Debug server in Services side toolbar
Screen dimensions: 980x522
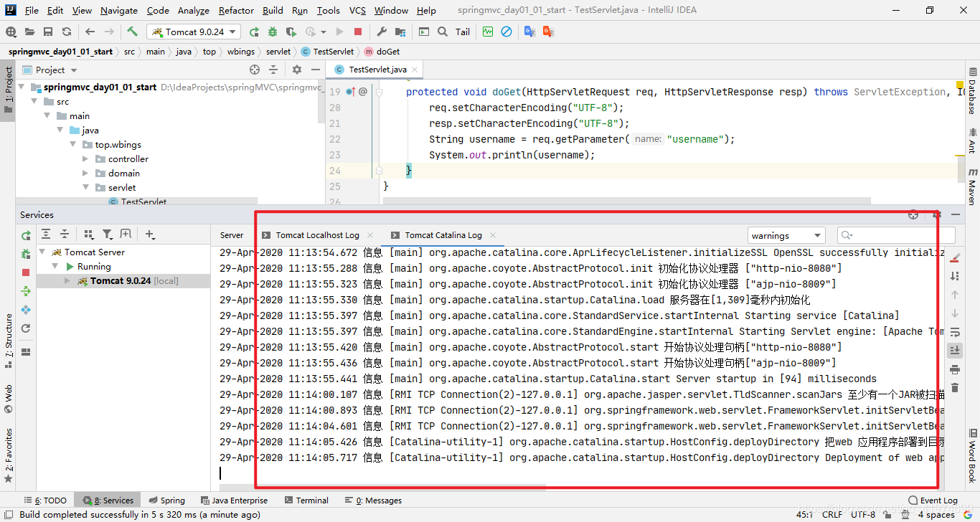point(26,254)
